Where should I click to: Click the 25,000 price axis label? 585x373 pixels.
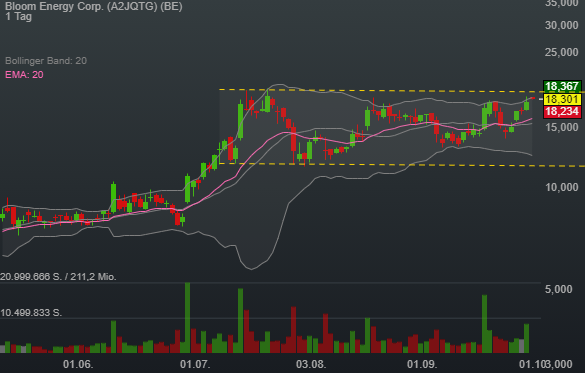point(562,52)
